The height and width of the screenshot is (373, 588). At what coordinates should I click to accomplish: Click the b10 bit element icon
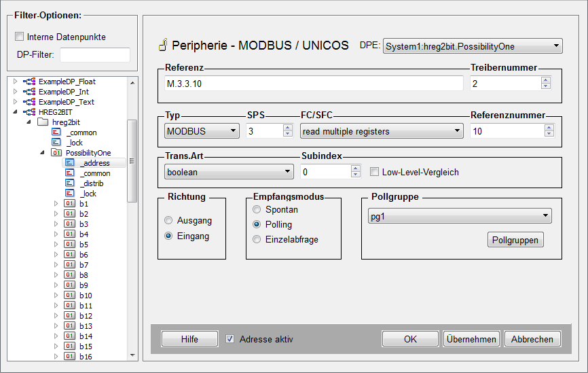coord(69,296)
